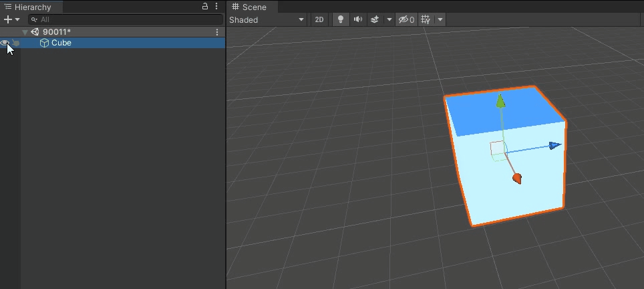This screenshot has height=289, width=644.
Task: Click the Cube icon next to its name
Action: (44, 43)
